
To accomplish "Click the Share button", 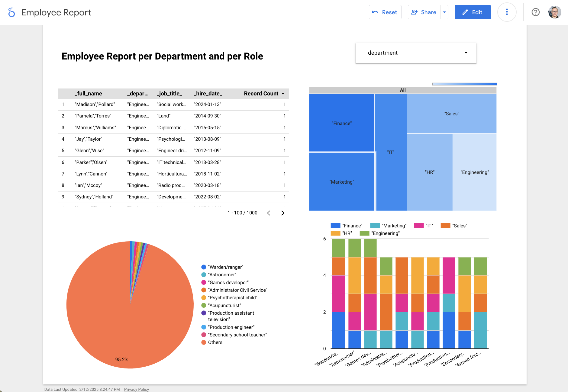I will (424, 12).
